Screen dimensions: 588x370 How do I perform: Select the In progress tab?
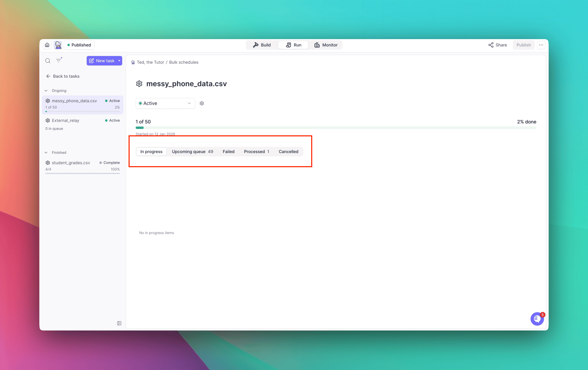click(x=151, y=151)
